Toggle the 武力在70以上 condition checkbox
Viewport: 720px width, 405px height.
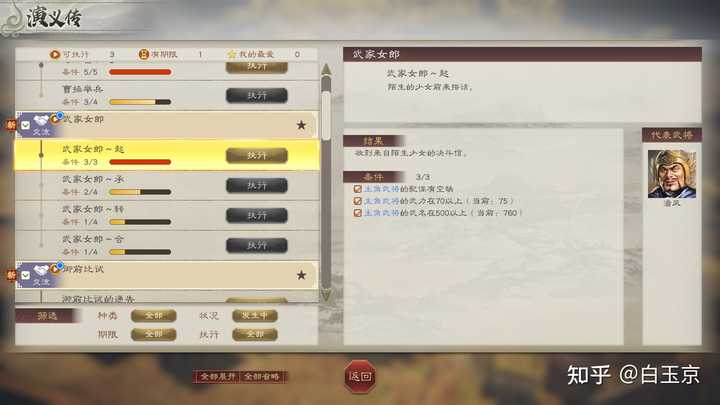point(358,201)
